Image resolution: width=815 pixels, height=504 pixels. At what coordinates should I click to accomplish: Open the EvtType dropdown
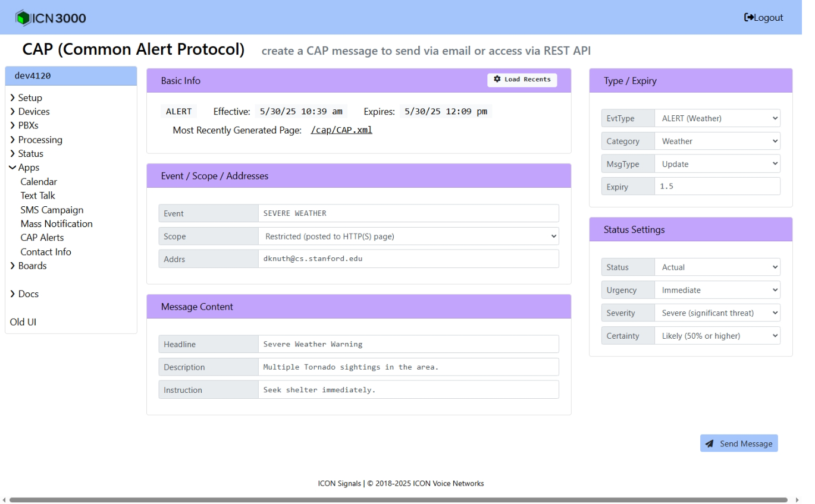point(717,118)
